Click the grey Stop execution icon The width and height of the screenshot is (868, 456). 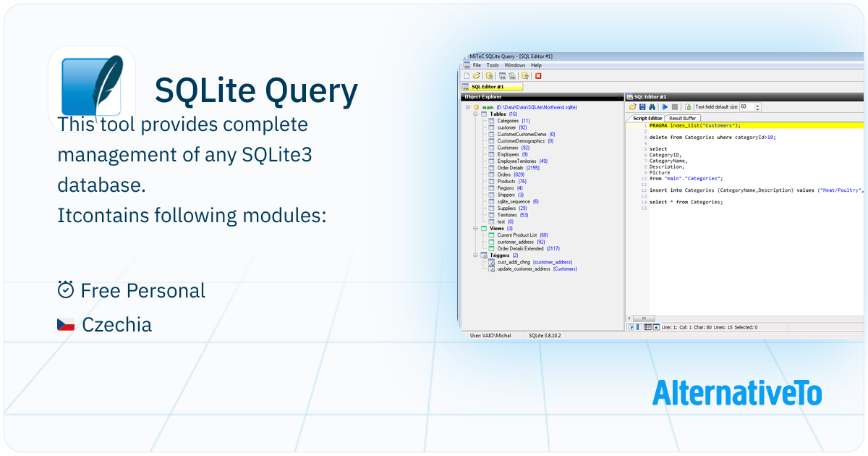pos(675,107)
